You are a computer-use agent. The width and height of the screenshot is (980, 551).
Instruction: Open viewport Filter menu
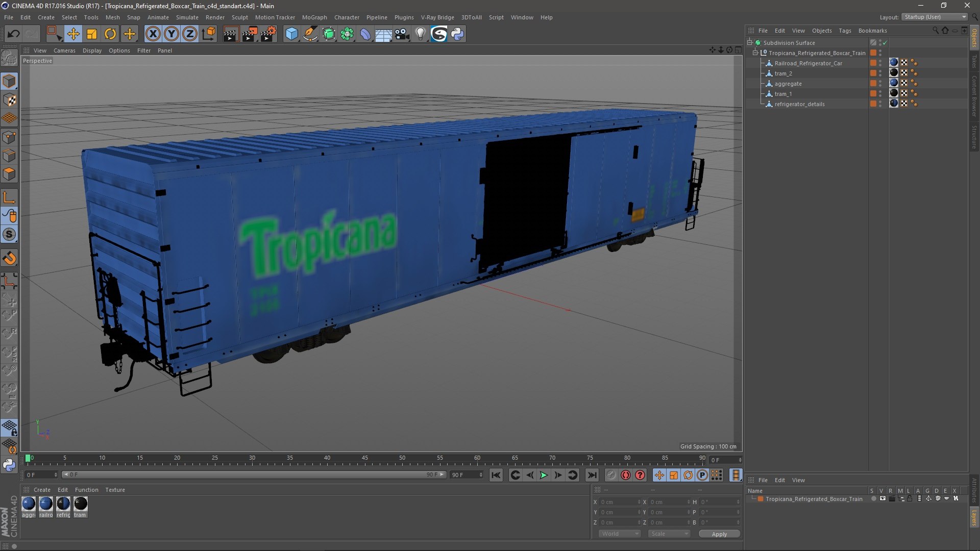click(144, 51)
